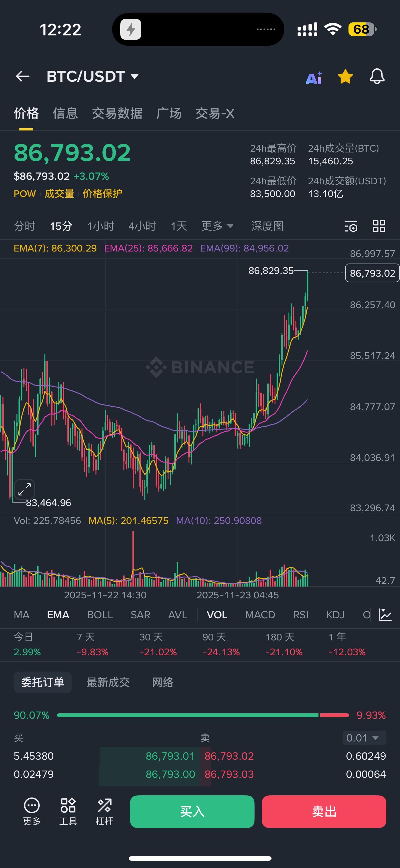This screenshot has width=400, height=868.
Task: Tap the green 买入 button
Action: pyautogui.click(x=192, y=811)
